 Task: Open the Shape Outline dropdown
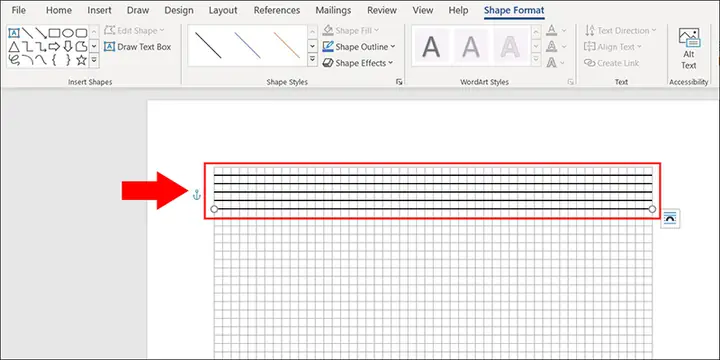(x=358, y=47)
